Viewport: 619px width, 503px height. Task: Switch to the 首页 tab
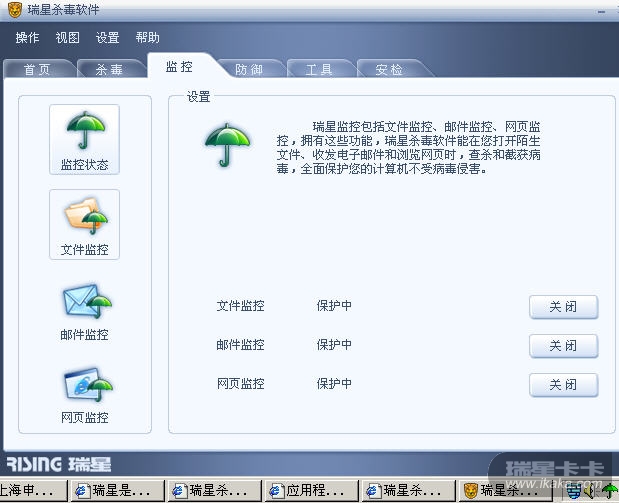38,69
